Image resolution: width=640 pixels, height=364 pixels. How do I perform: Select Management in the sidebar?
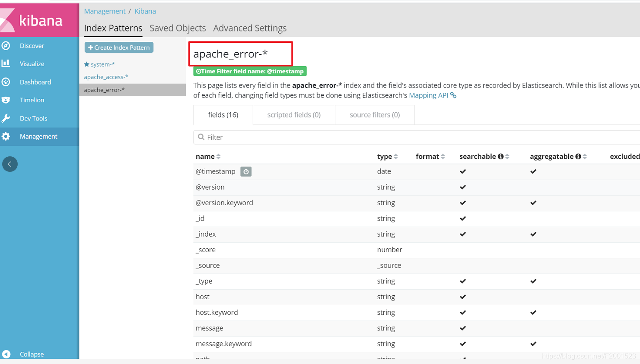point(38,136)
